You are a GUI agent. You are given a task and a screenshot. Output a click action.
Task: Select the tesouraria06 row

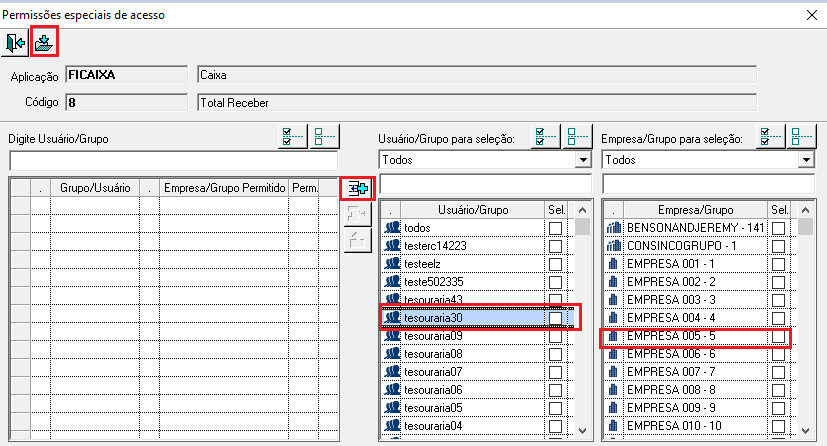click(x=477, y=390)
